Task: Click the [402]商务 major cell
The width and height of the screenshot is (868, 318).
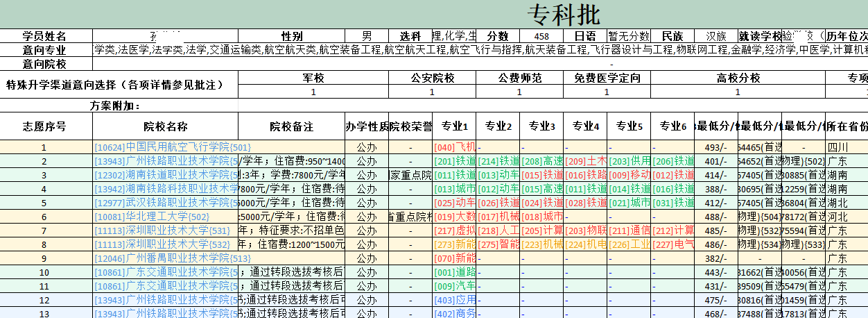Action: point(454,313)
